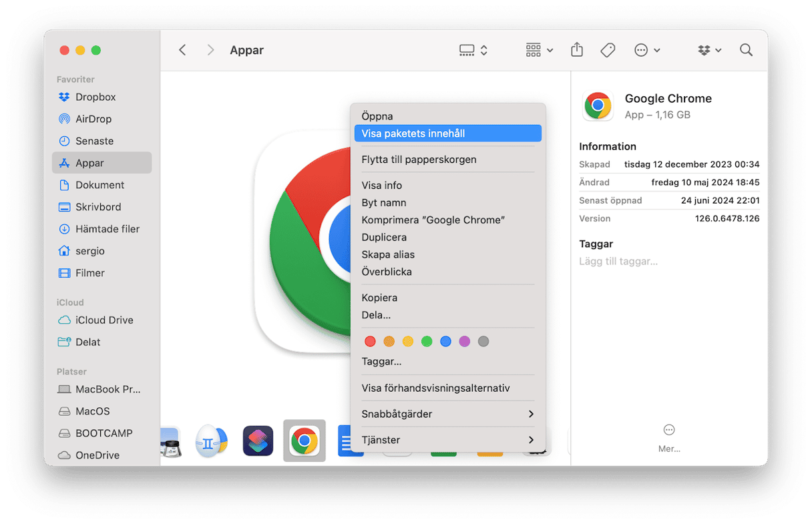Image resolution: width=812 pixels, height=524 pixels.
Task: Click the Senast öppnad value "24 juni 2024 22:01"
Action: coord(721,200)
